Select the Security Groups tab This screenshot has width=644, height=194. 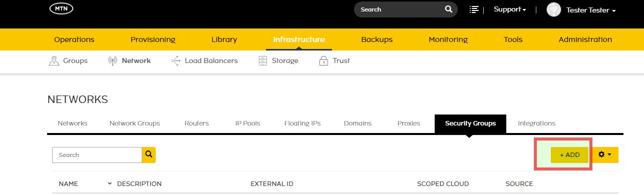point(470,123)
